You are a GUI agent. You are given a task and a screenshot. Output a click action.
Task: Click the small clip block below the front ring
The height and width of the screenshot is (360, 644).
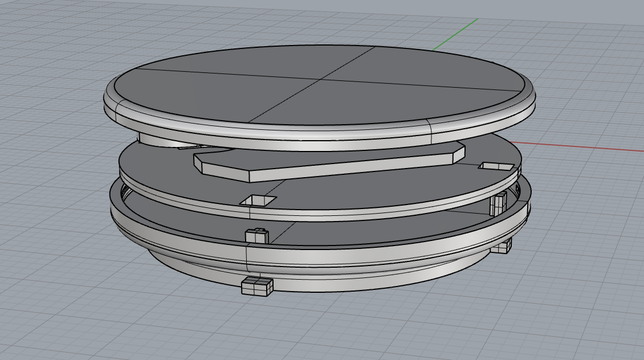(258, 286)
